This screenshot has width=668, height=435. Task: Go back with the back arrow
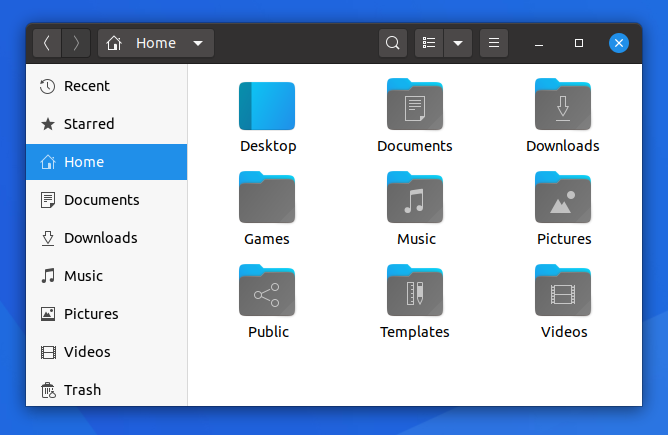[x=47, y=43]
